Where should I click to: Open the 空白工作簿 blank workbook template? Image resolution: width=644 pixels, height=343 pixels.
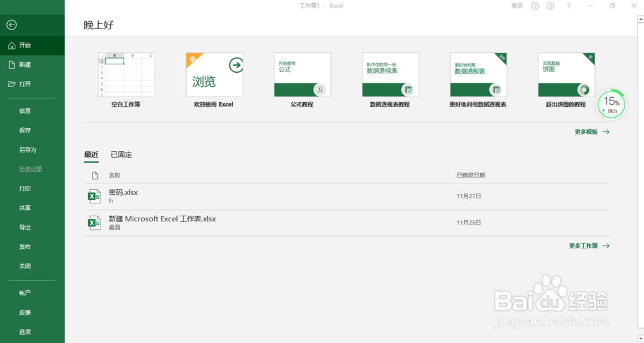coord(126,80)
